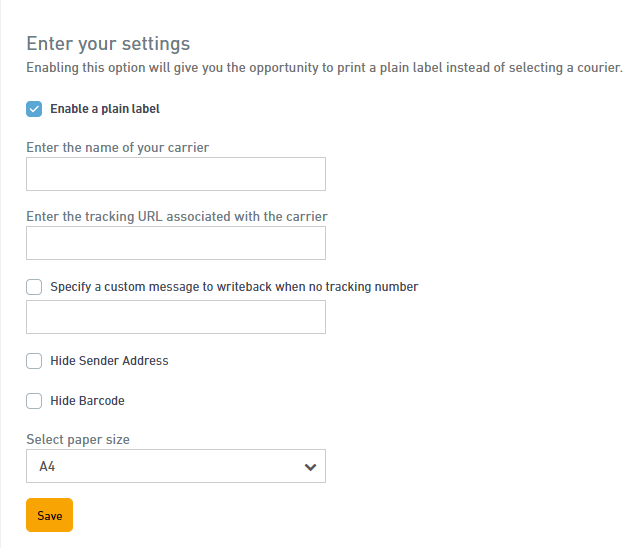Enable the Hide Sender Address checkbox
The height and width of the screenshot is (548, 639).
tap(34, 361)
